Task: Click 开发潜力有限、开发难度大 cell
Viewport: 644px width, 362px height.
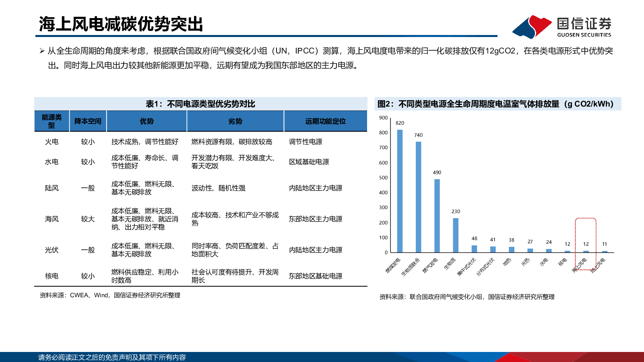Action: 235,162
